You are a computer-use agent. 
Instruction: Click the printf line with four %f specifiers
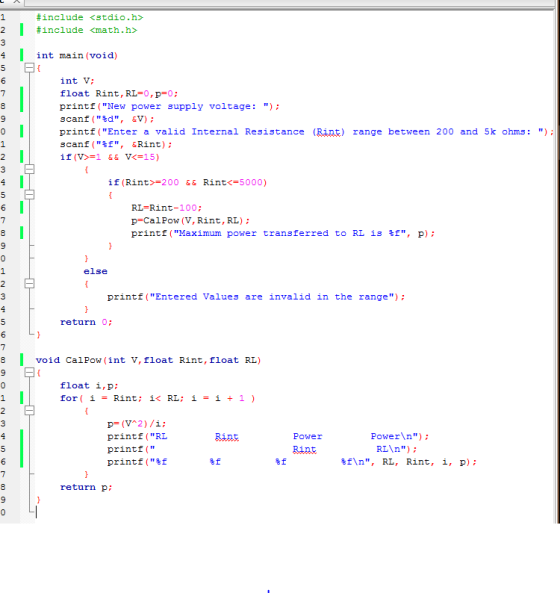pyautogui.click(x=292, y=462)
